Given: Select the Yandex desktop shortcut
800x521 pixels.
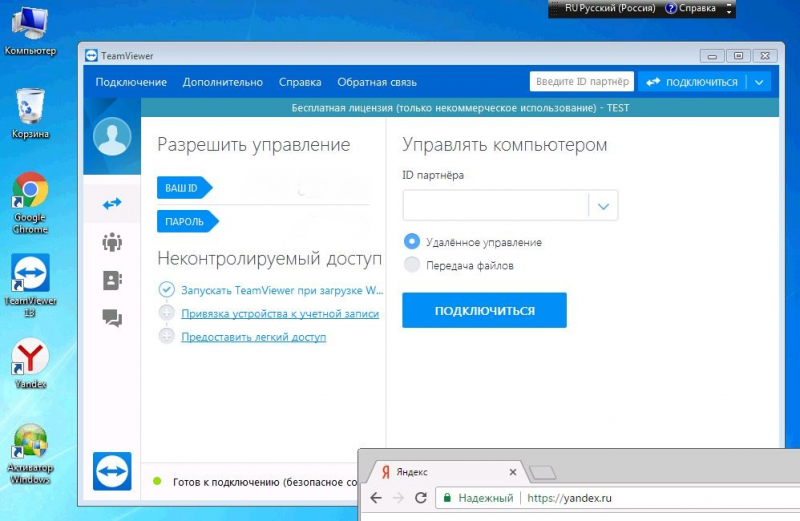Looking at the screenshot, I should coord(30,363).
